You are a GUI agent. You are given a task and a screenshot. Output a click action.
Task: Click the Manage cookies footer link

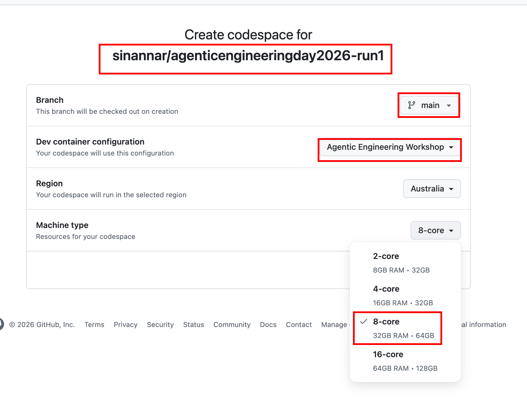click(335, 324)
